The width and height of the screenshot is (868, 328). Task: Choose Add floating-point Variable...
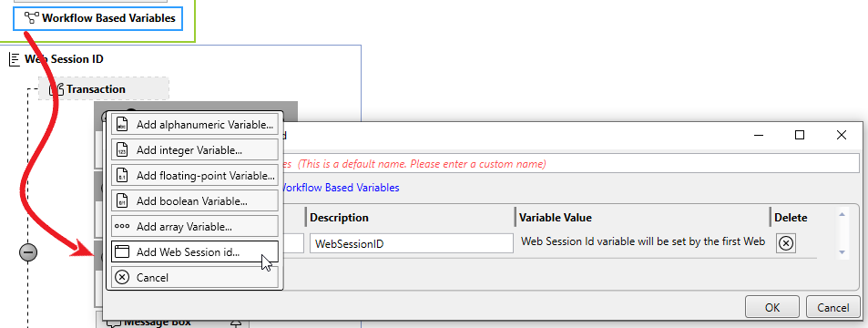coord(195,176)
